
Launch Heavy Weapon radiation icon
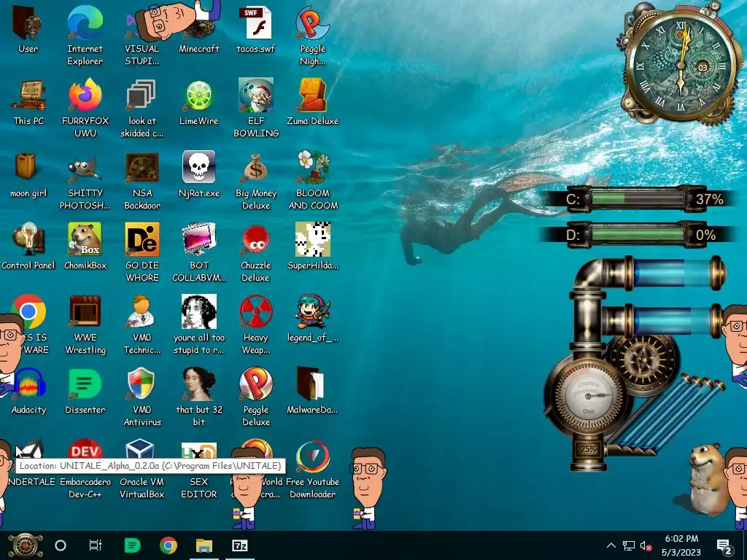256,311
